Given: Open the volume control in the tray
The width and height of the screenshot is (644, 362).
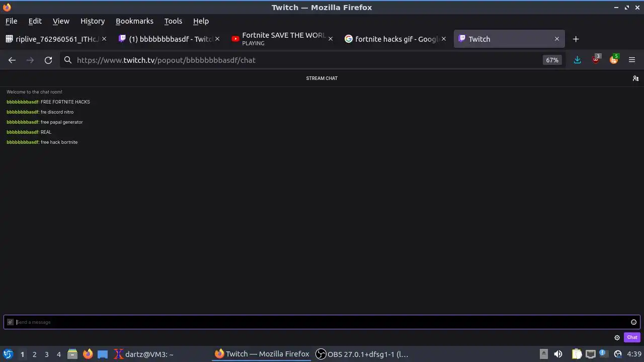Looking at the screenshot, I should [558, 354].
